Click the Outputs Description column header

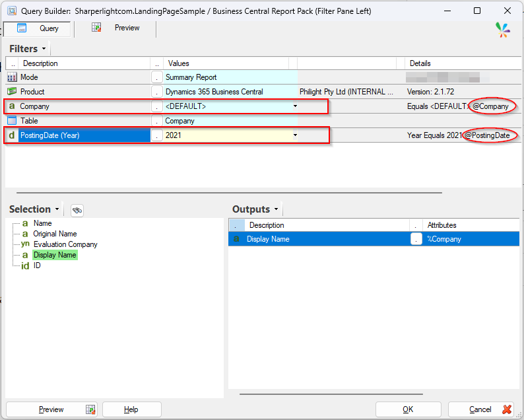(327, 225)
